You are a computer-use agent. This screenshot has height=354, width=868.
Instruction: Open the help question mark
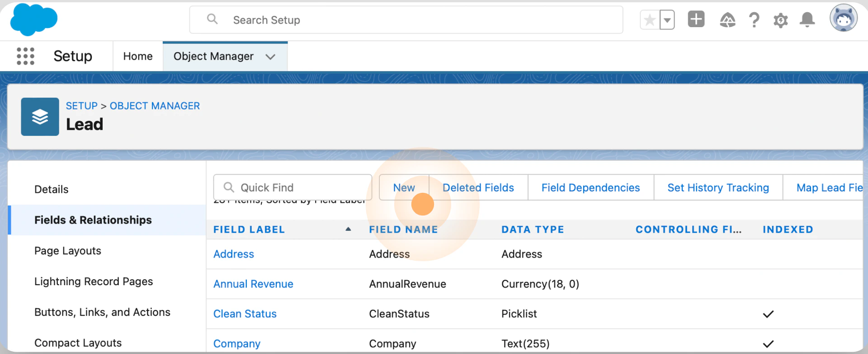(x=754, y=20)
